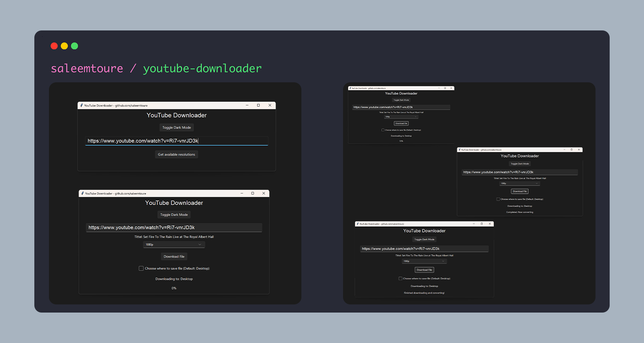Screen dimensions: 644x343
Task: Click the app icon on the finished download window
Action: (x=357, y=223)
